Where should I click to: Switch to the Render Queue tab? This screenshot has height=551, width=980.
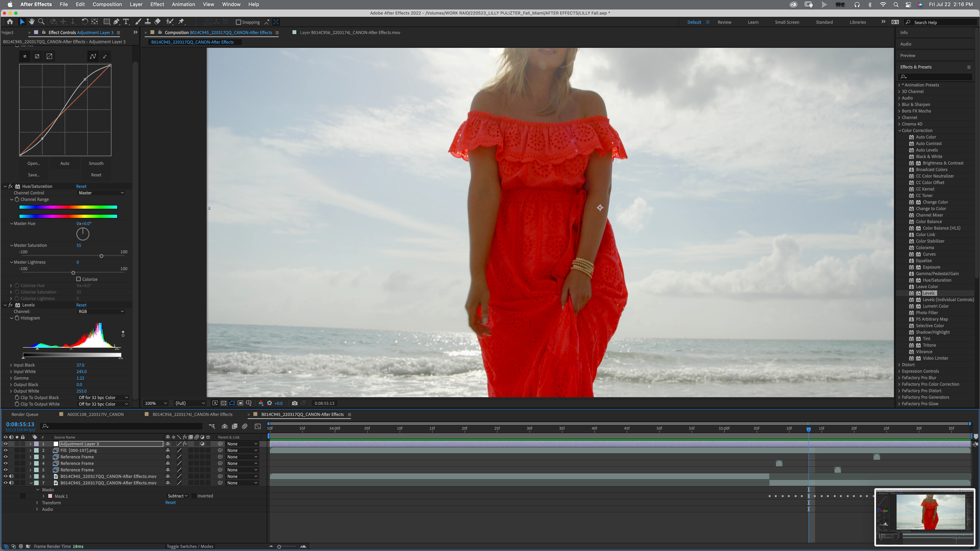tap(25, 414)
